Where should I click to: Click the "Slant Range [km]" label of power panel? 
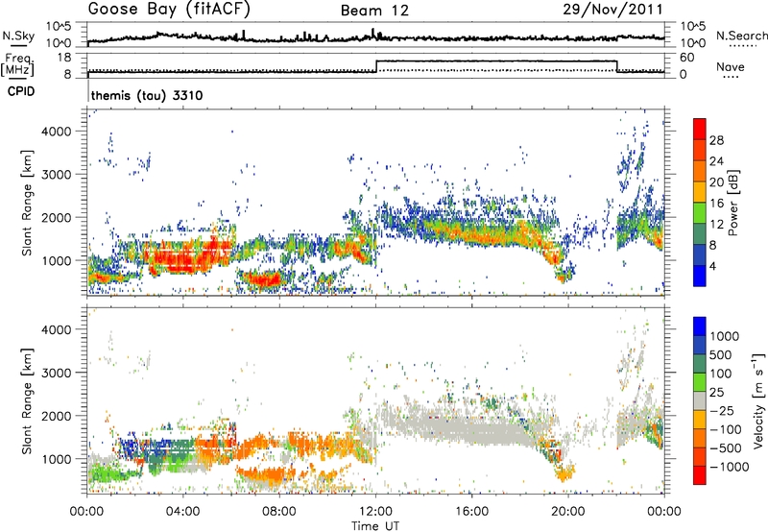click(x=27, y=203)
